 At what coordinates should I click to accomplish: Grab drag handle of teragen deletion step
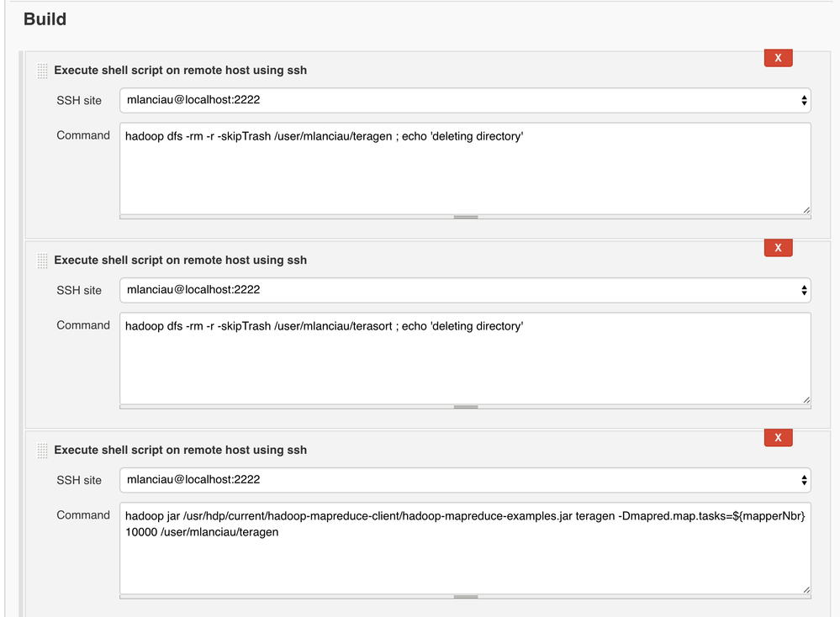tap(42, 71)
